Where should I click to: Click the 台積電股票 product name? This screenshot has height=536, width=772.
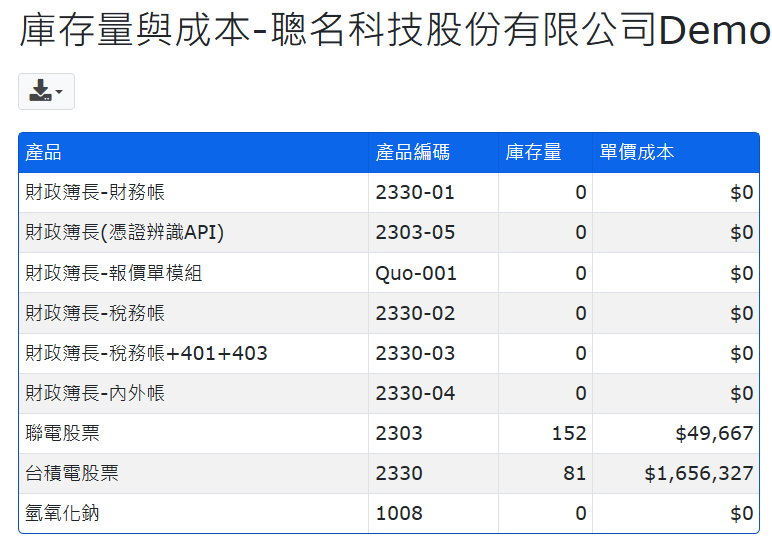pos(71,473)
